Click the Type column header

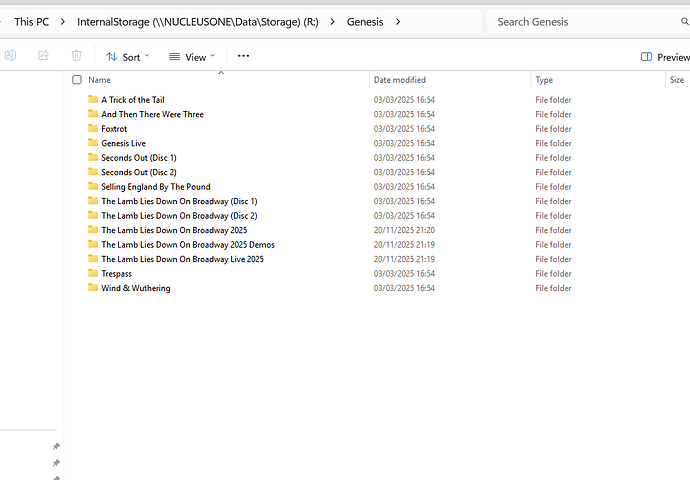(544, 80)
